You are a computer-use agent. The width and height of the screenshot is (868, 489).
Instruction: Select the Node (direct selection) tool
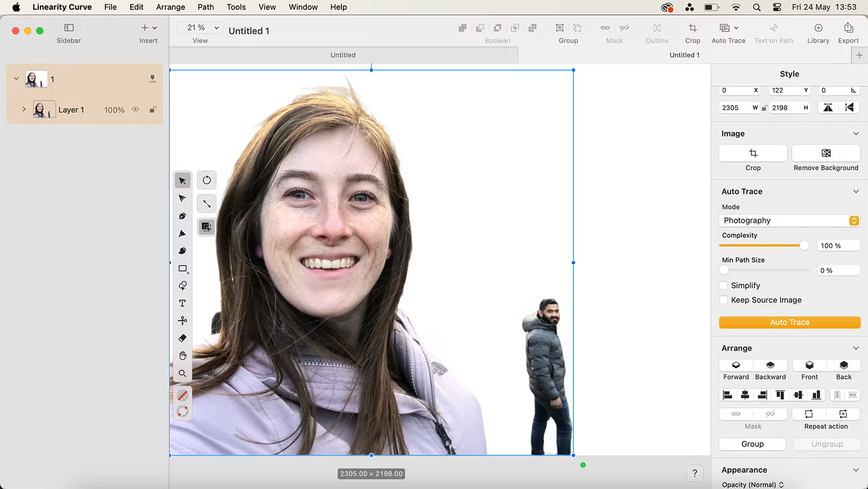pyautogui.click(x=182, y=198)
